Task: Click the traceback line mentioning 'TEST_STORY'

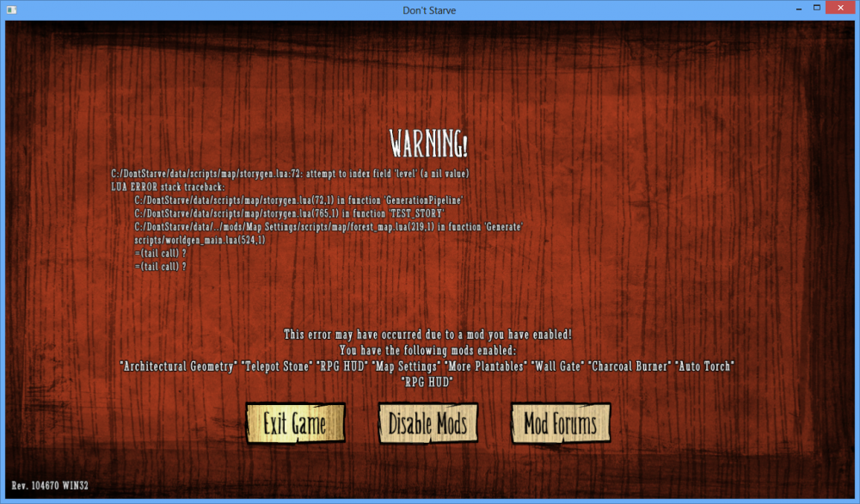Action: 290,213
